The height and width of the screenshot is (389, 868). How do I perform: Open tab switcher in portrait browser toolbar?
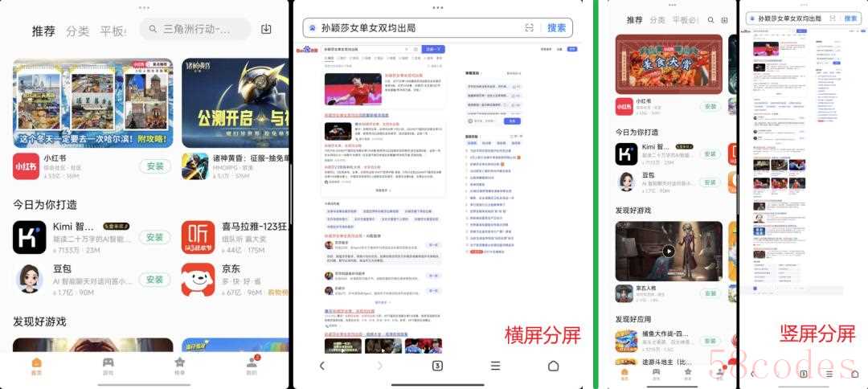803,374
